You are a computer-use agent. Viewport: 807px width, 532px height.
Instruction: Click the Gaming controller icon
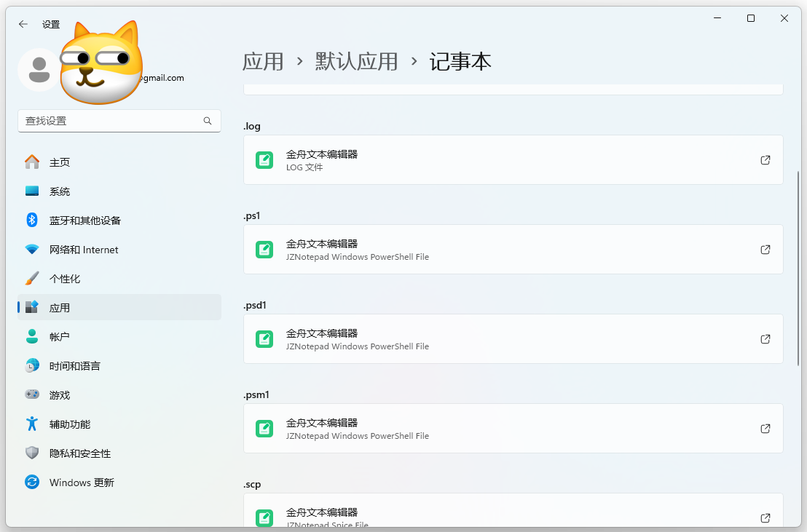(x=32, y=394)
